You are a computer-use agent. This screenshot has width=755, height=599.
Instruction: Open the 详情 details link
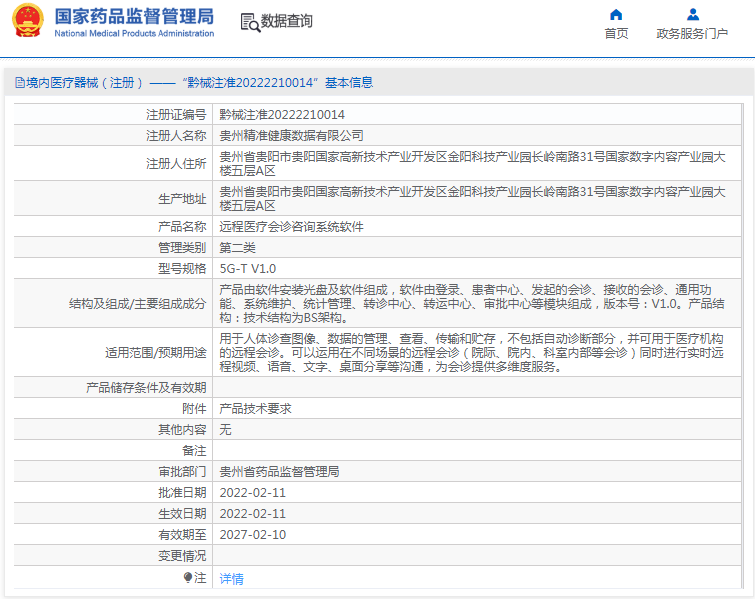coord(232,578)
